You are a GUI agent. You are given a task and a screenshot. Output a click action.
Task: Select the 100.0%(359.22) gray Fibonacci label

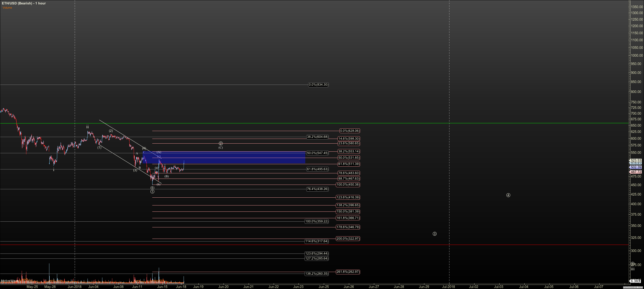click(x=317, y=221)
